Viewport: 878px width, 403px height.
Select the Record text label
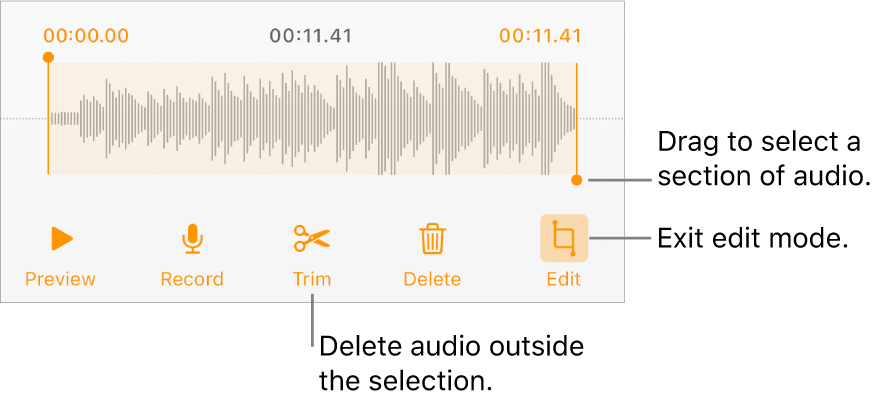click(191, 279)
